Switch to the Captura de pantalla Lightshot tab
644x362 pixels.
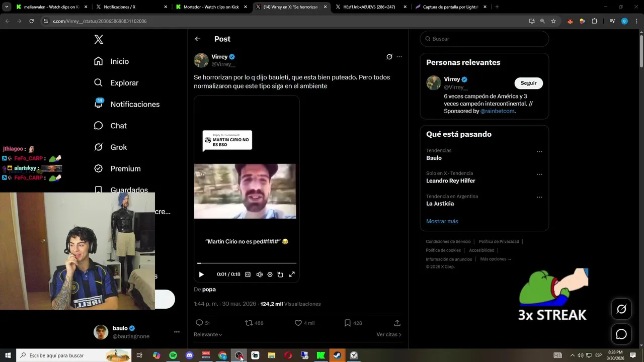pyautogui.click(x=450, y=7)
